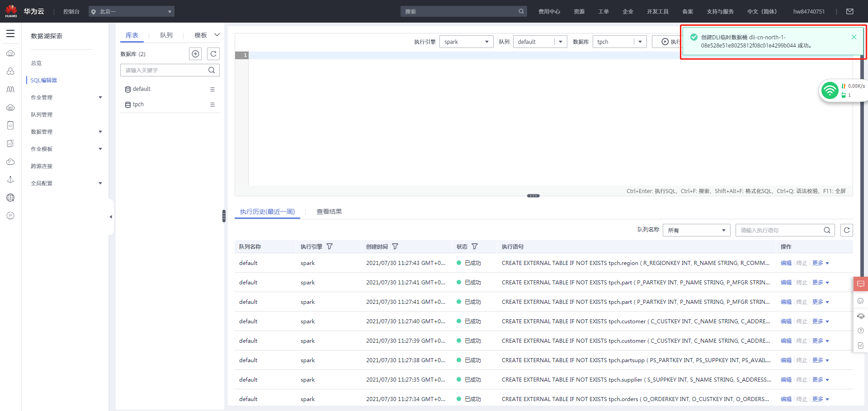Switch to the 查看结果 tab
The width and height of the screenshot is (868, 411).
pyautogui.click(x=329, y=212)
